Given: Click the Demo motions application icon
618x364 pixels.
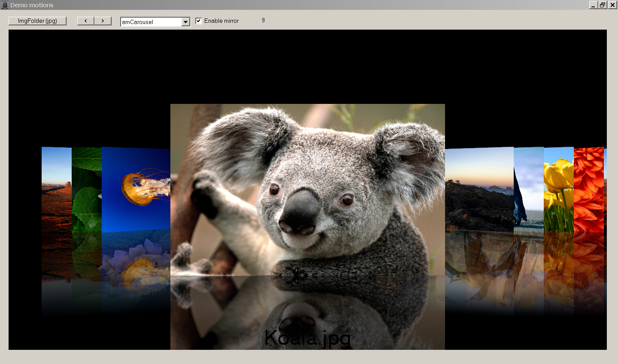Looking at the screenshot, I should pyautogui.click(x=5, y=5).
